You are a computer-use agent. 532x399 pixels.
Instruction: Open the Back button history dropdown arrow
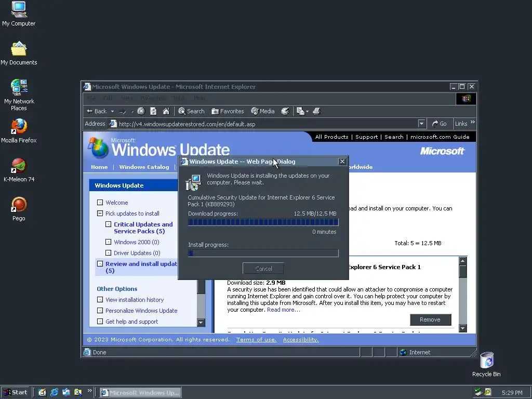click(x=112, y=111)
